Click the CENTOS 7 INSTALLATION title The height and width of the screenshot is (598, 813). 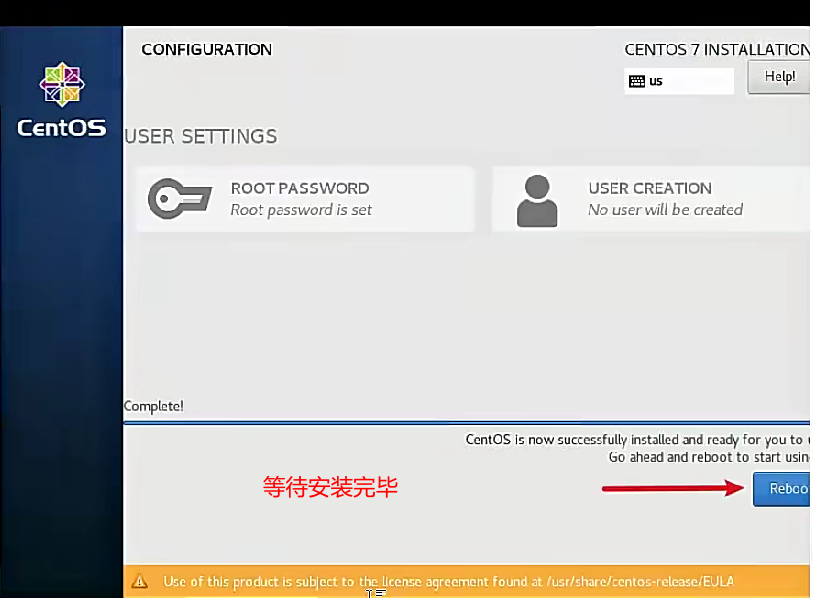(717, 50)
